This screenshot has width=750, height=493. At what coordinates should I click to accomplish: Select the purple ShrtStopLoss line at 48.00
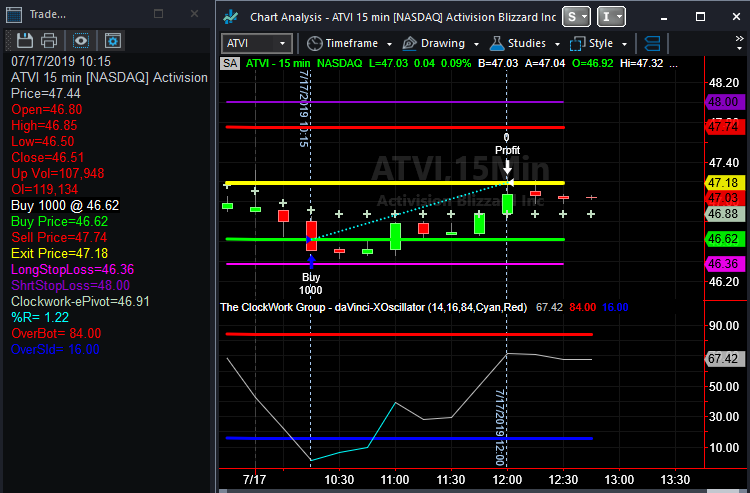click(395, 102)
